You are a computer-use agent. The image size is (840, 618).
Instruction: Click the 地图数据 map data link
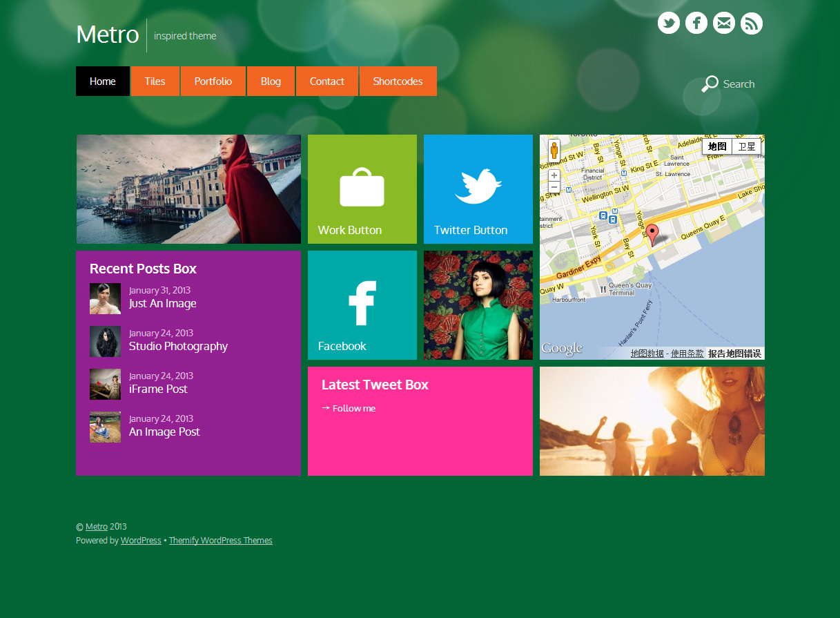point(647,354)
